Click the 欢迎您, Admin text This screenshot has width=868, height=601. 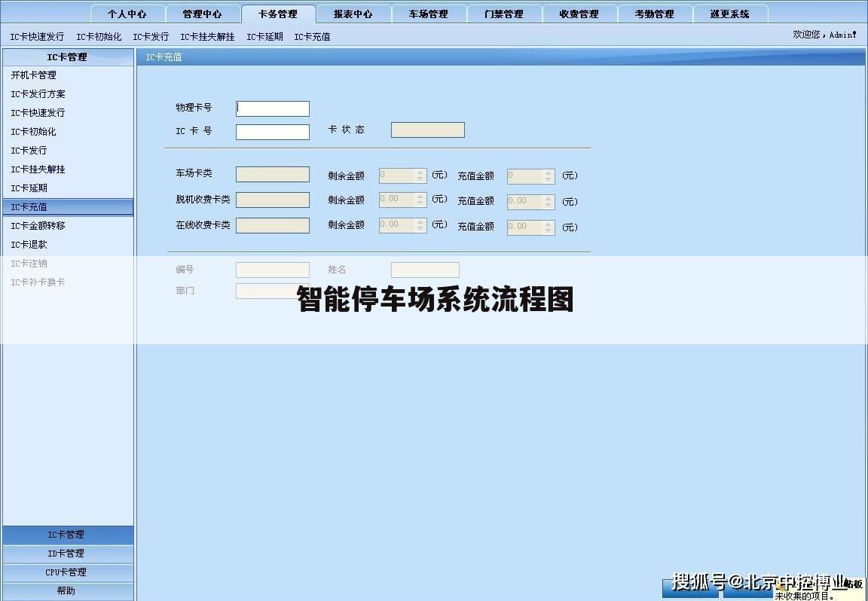point(824,35)
